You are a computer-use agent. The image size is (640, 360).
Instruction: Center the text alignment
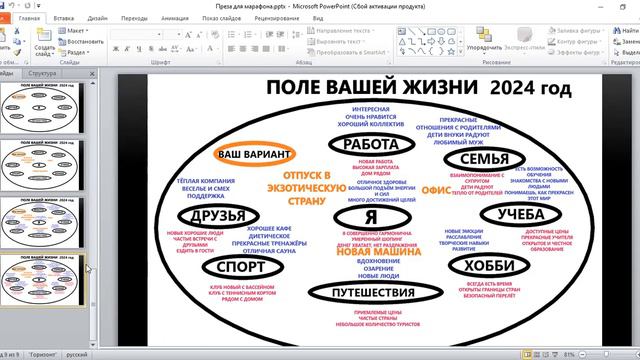tap(243, 49)
